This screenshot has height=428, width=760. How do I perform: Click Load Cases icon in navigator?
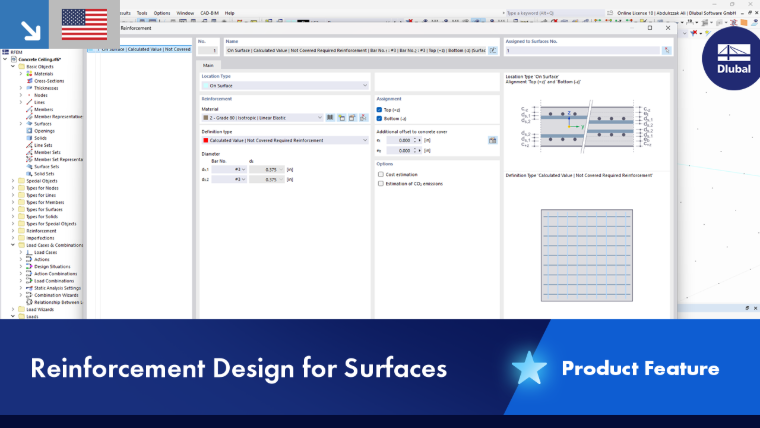[29, 252]
